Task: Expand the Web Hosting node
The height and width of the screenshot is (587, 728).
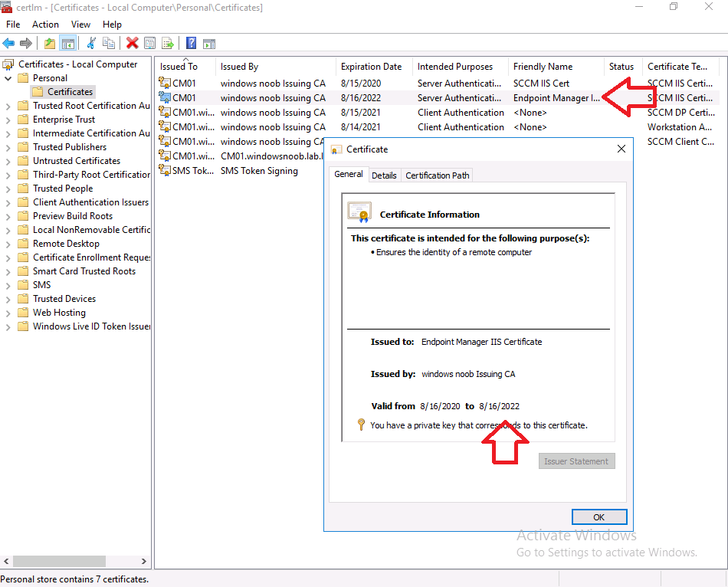Action: point(8,313)
